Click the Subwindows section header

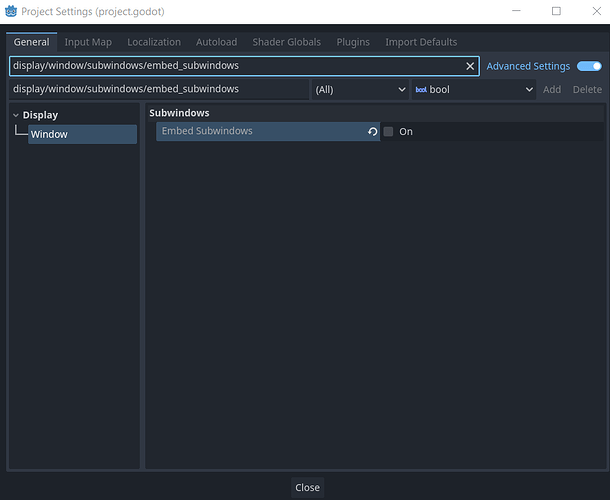pyautogui.click(x=179, y=113)
